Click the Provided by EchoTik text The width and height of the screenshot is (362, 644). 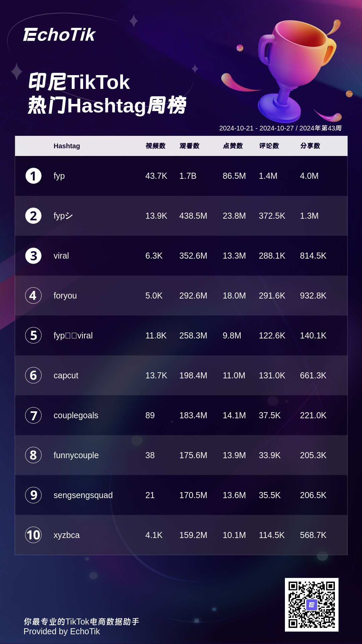(62, 631)
